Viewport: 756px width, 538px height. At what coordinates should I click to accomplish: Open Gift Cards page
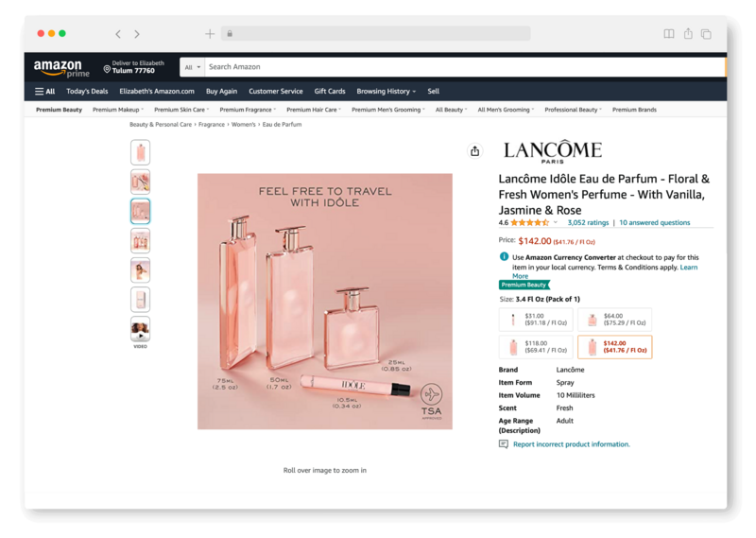tap(330, 91)
